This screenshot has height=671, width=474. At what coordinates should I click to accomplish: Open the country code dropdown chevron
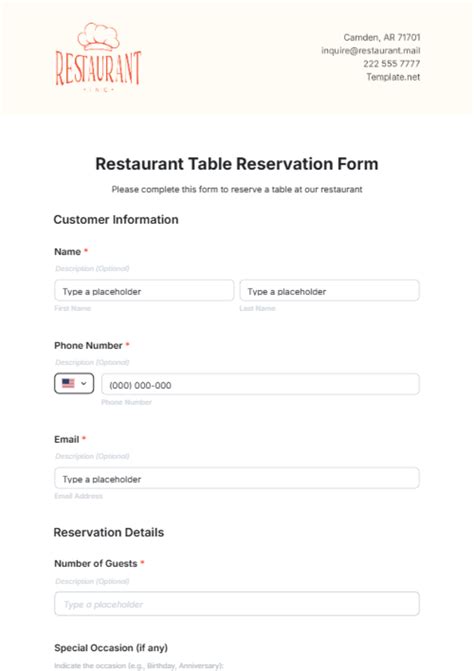coord(84,383)
